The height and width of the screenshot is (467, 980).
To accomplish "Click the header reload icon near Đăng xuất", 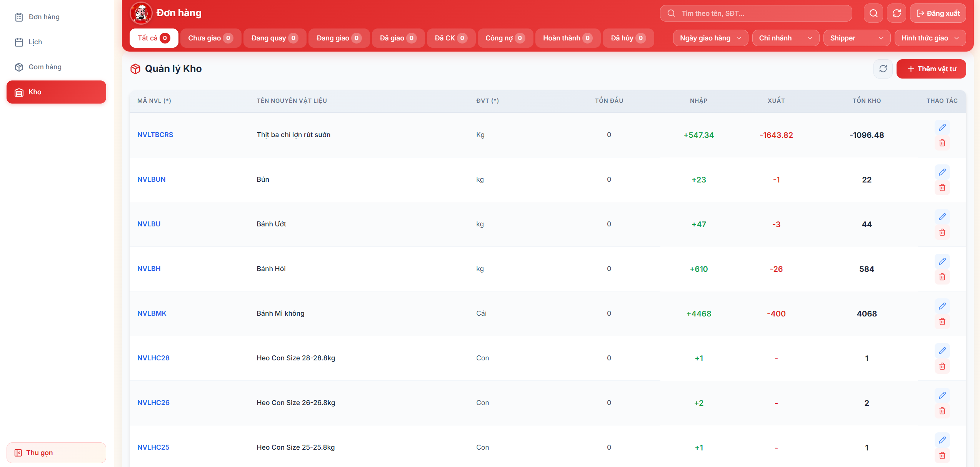I will [897, 13].
